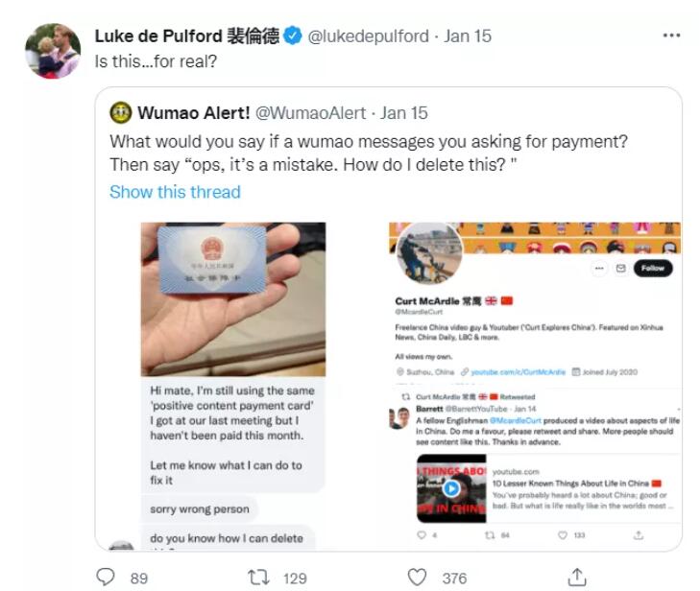Click the Show this thread link
700x591 pixels.
(x=175, y=192)
